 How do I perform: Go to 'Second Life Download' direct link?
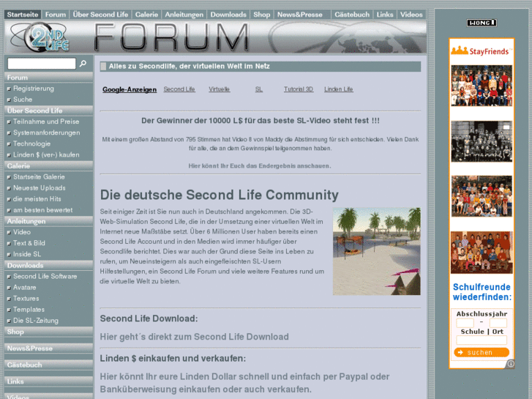[x=194, y=337]
